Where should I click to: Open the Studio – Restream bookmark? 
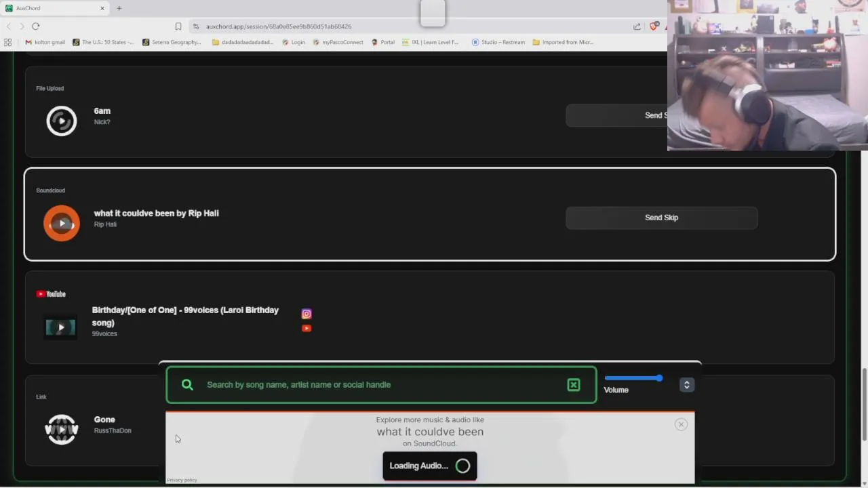click(x=498, y=42)
